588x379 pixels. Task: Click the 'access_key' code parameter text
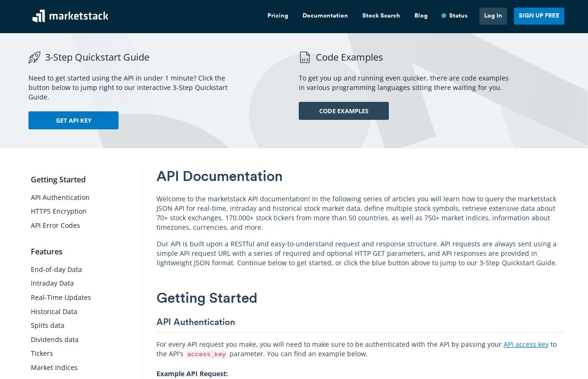pyautogui.click(x=206, y=354)
